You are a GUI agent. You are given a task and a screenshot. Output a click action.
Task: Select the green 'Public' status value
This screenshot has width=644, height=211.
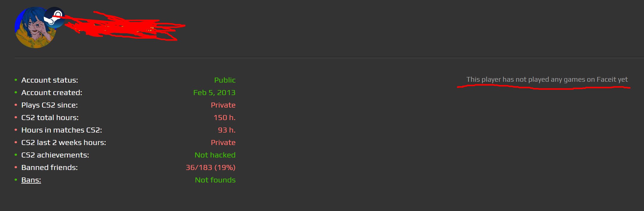(x=225, y=80)
